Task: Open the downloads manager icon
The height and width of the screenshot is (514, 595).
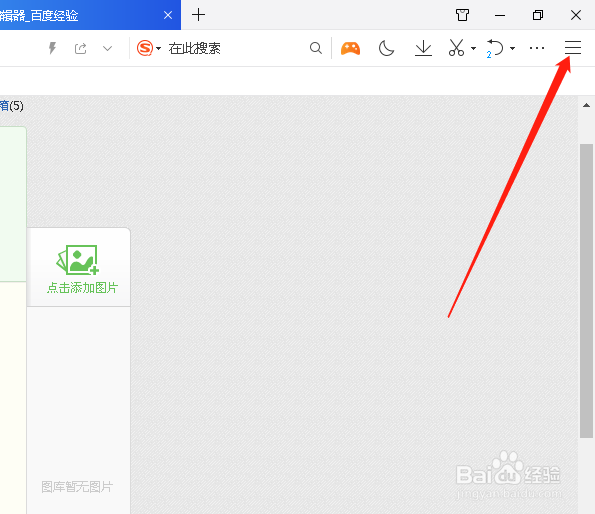Action: [423, 48]
